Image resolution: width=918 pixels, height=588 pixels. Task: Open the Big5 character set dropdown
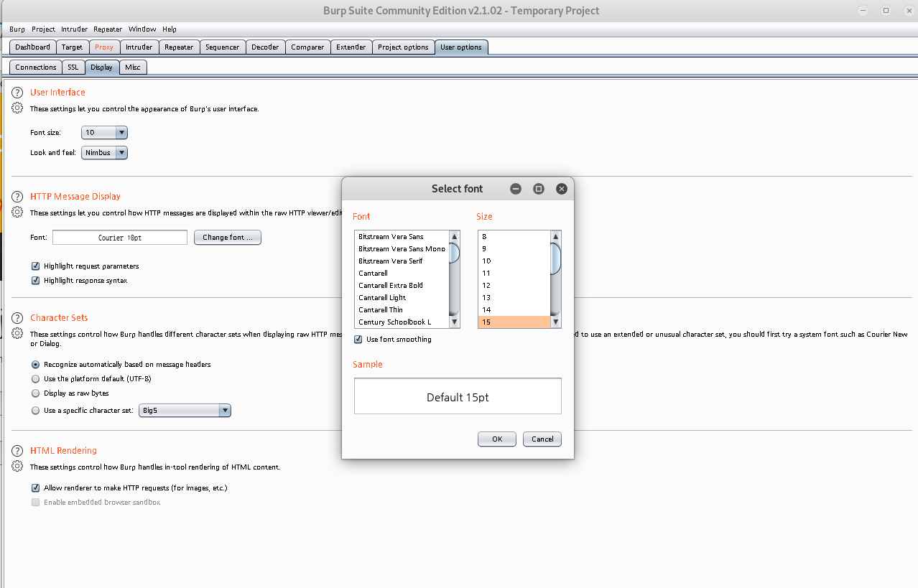click(x=185, y=411)
